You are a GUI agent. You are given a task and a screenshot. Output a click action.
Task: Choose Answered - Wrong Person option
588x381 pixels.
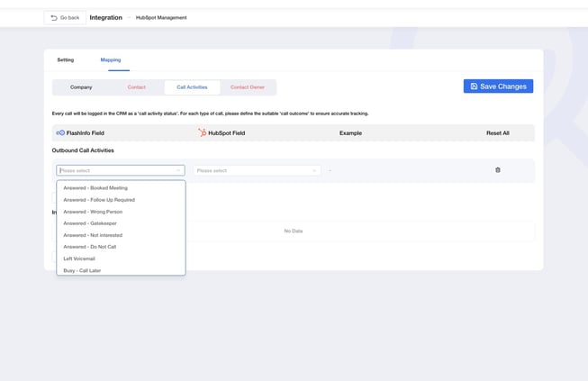[121, 212]
